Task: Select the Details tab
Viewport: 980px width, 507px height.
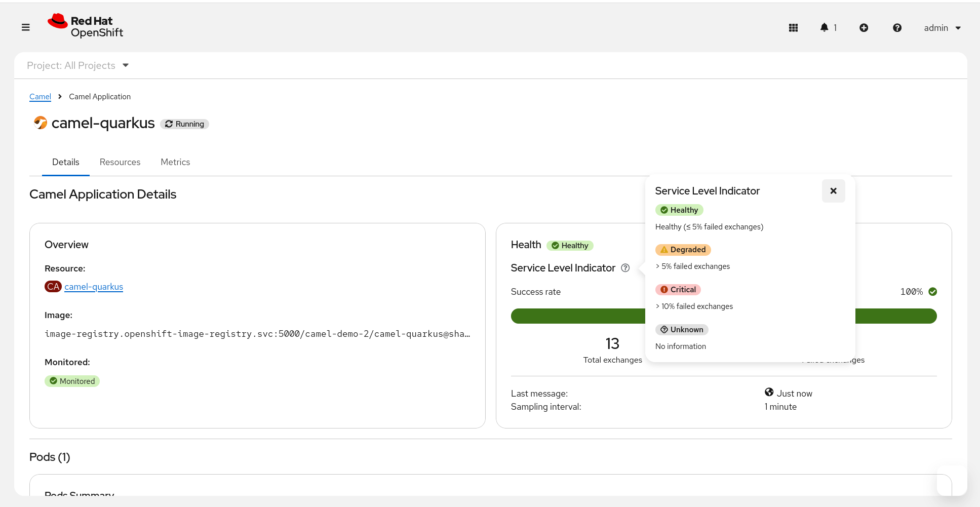Action: [x=66, y=162]
